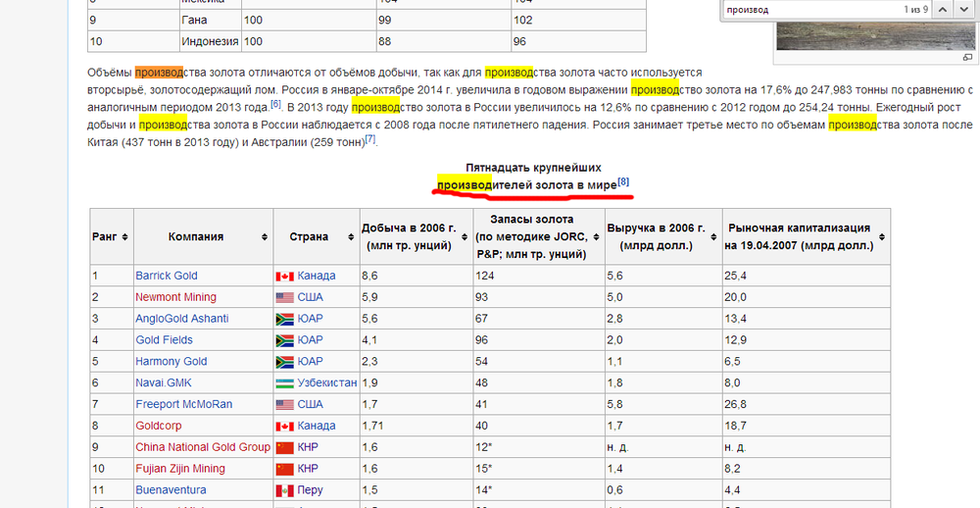Follow Канада link in Barrick Gold row
This screenshot has width=980, height=508.
pos(317,276)
